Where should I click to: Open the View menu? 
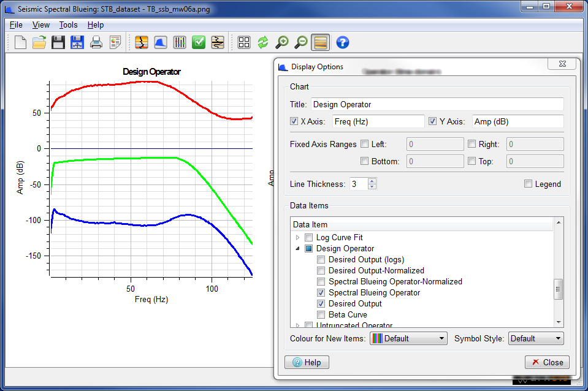tap(40, 25)
